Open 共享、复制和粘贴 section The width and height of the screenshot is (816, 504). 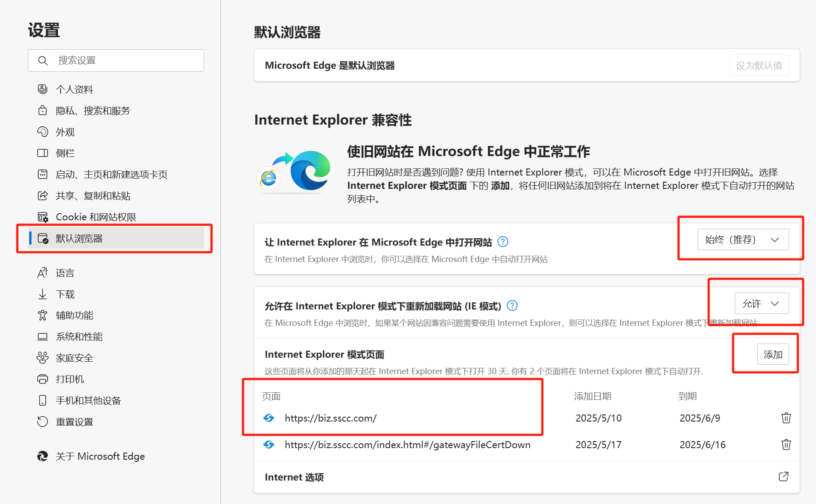pyautogui.click(x=116, y=195)
